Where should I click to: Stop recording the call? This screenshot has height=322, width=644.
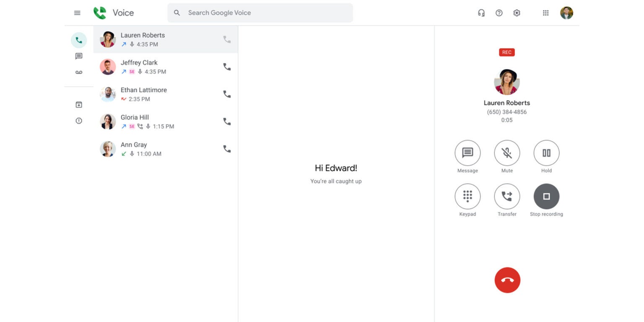pos(546,196)
